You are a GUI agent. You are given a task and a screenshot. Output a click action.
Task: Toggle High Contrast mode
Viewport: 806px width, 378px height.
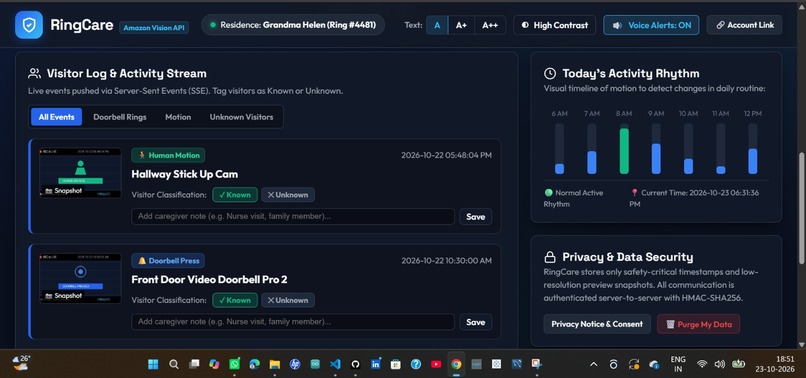pos(555,25)
